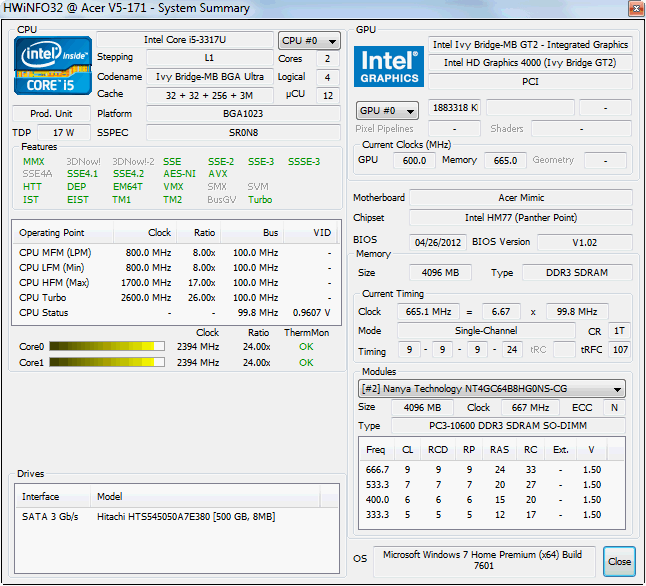646x586 pixels.
Task: Click the Stepping value L1
Action: pyautogui.click(x=209, y=58)
